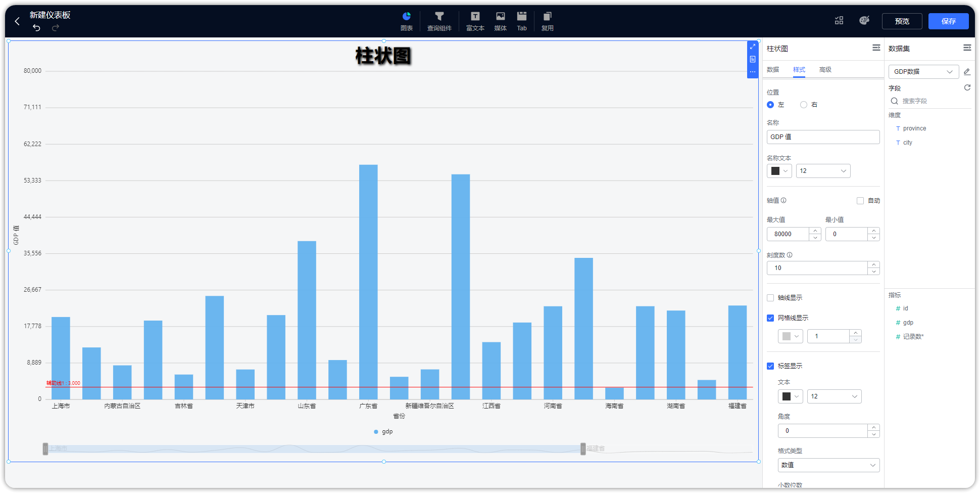Increase the grid line width stepper

855,333
